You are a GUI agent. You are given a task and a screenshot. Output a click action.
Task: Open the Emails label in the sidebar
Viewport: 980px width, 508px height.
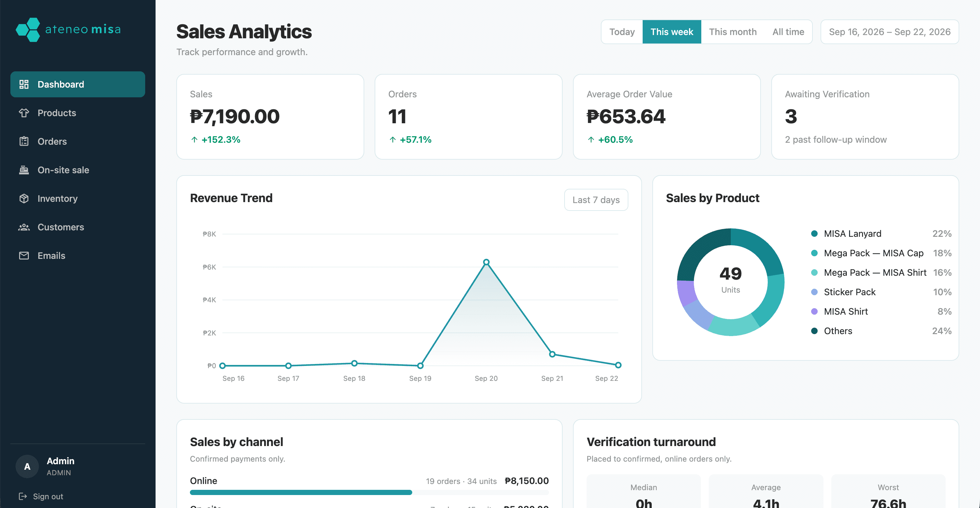pyautogui.click(x=51, y=256)
